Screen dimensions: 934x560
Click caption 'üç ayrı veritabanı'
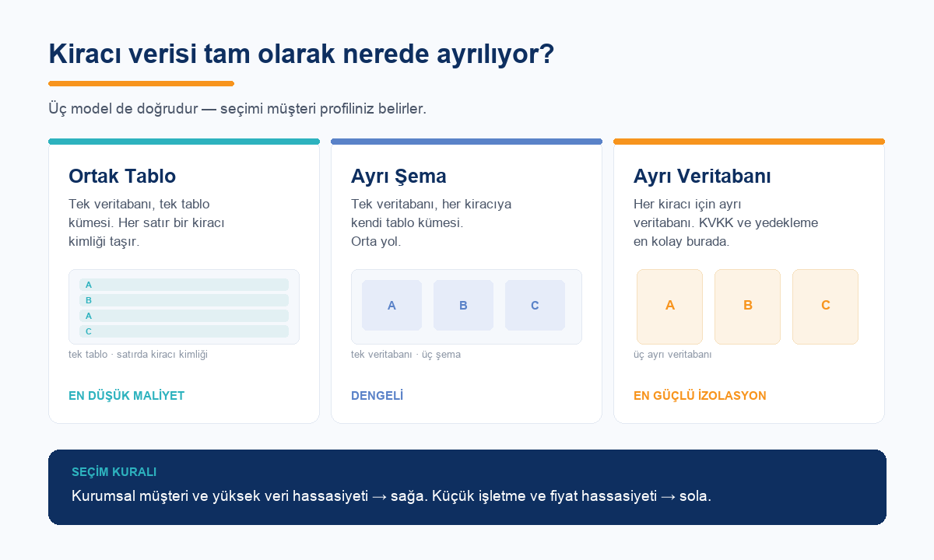672,355
